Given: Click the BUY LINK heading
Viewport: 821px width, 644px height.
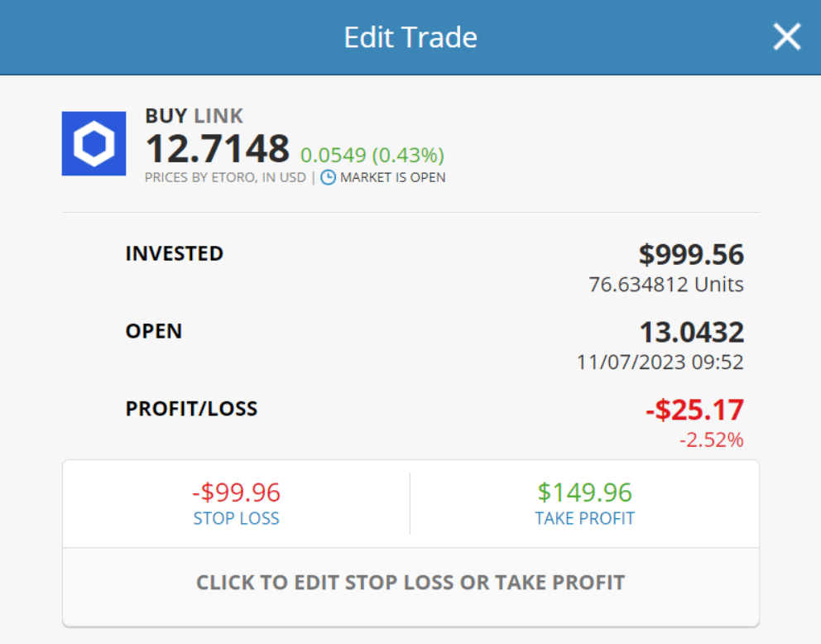Looking at the screenshot, I should pos(194,116).
